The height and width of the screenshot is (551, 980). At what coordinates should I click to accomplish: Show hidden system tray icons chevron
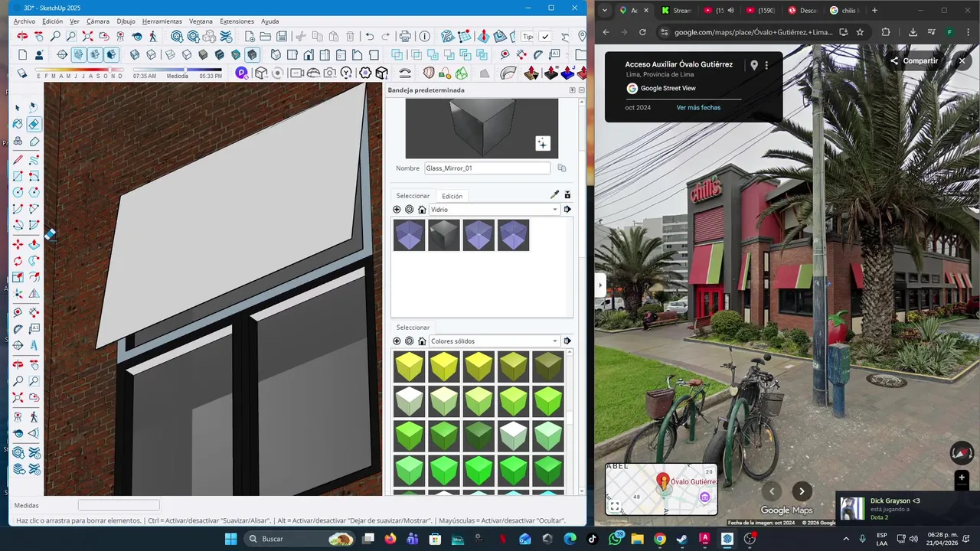click(846, 539)
